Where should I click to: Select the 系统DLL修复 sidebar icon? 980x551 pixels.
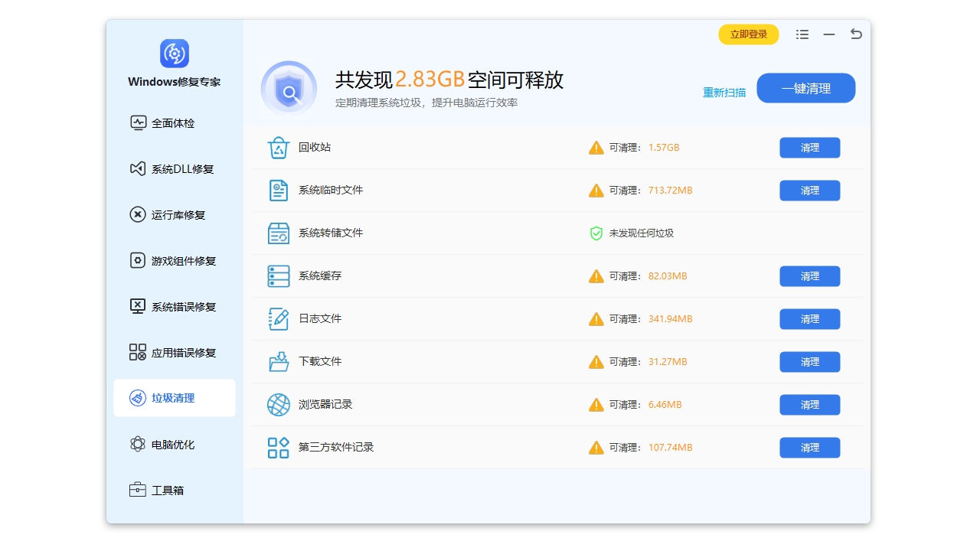139,169
